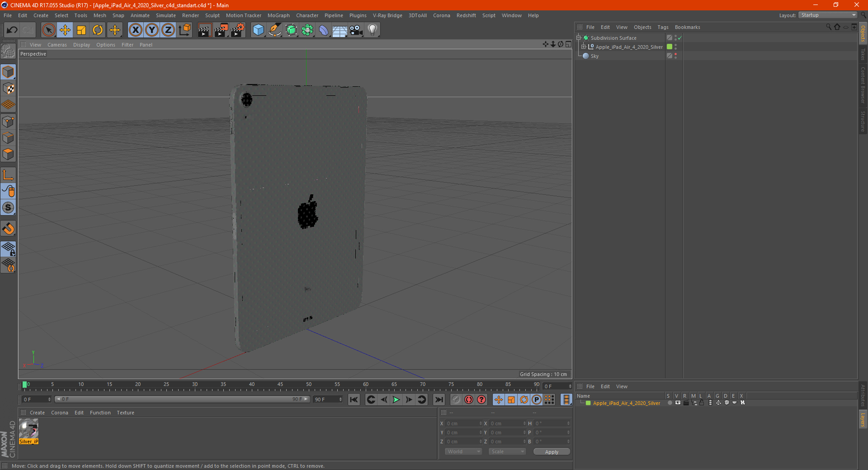868x470 pixels.
Task: Toggle Z axis lock
Action: (x=168, y=30)
